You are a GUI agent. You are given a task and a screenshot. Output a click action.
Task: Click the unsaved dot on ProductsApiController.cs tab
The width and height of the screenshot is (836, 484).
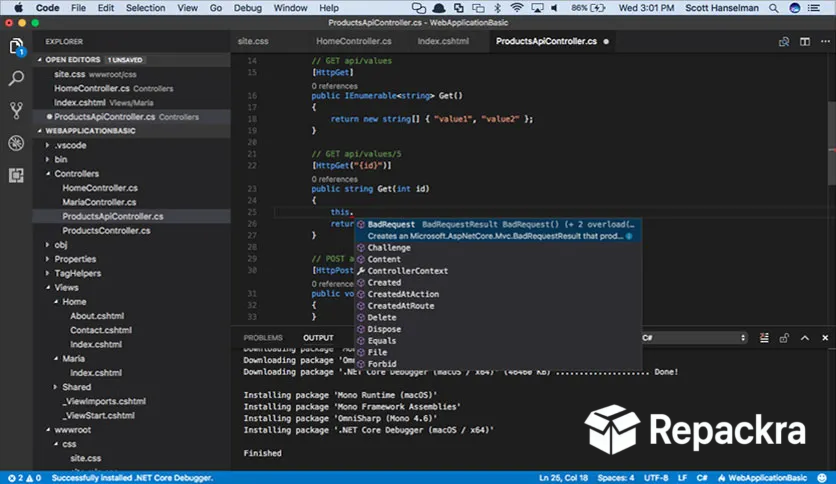point(606,42)
